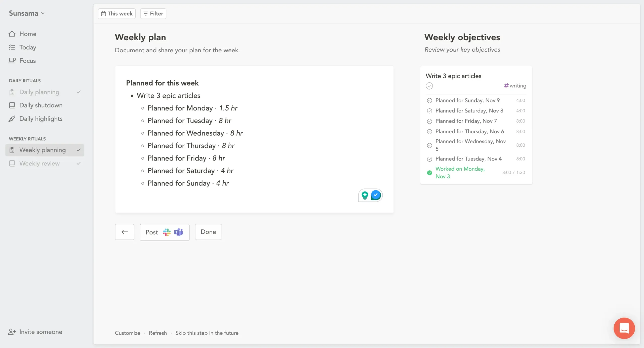Click Skip this step in the future

[207, 333]
